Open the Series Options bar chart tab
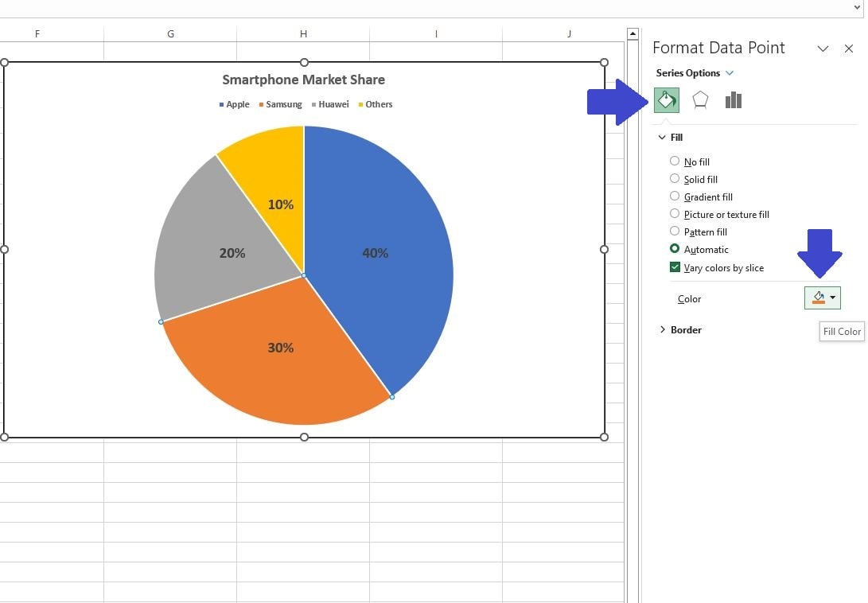868x603 pixels. (x=734, y=100)
